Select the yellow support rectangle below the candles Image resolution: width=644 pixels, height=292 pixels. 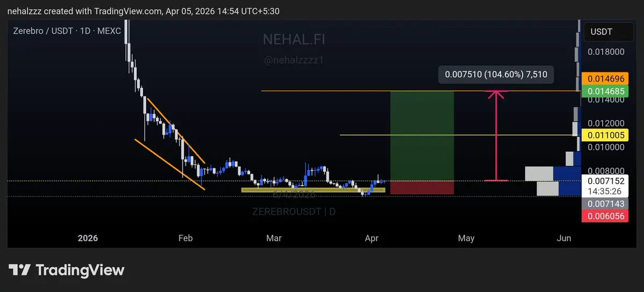[313, 189]
